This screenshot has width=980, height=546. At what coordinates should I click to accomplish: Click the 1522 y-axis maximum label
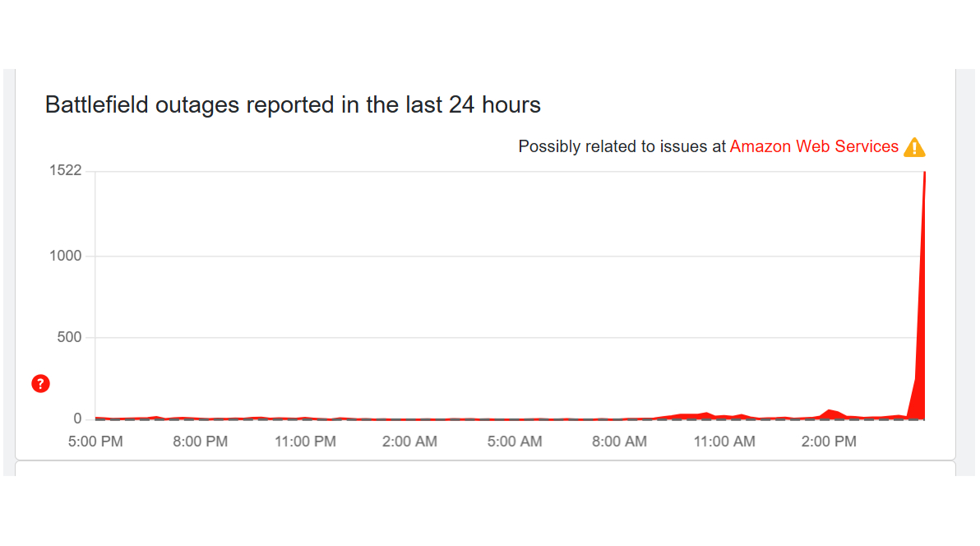click(66, 171)
